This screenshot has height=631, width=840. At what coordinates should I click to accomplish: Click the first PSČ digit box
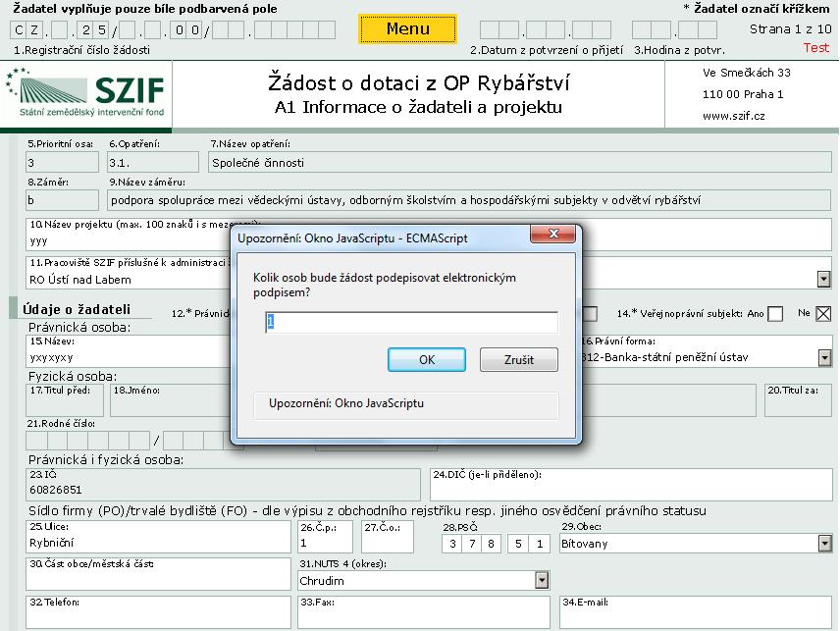coord(452,544)
